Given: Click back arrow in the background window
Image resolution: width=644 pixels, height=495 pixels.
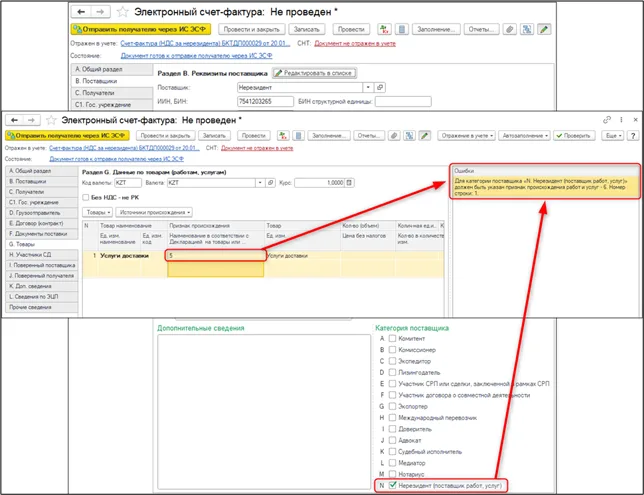Looking at the screenshot, I should point(81,12).
